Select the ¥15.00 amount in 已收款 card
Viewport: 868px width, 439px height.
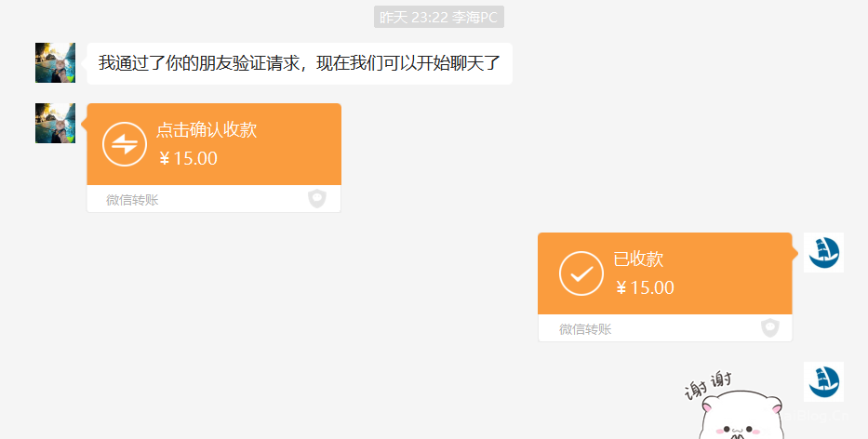(x=645, y=288)
